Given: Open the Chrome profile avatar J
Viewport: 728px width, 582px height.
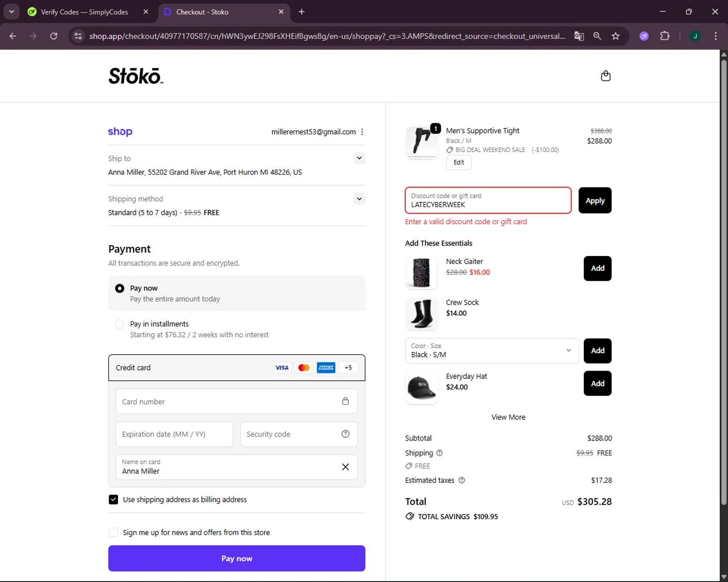Looking at the screenshot, I should 695,36.
